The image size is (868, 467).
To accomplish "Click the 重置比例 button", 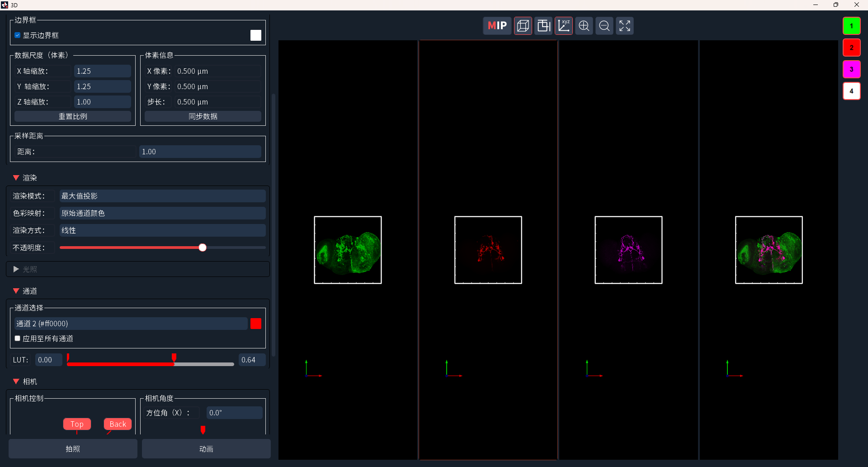I will tap(73, 116).
